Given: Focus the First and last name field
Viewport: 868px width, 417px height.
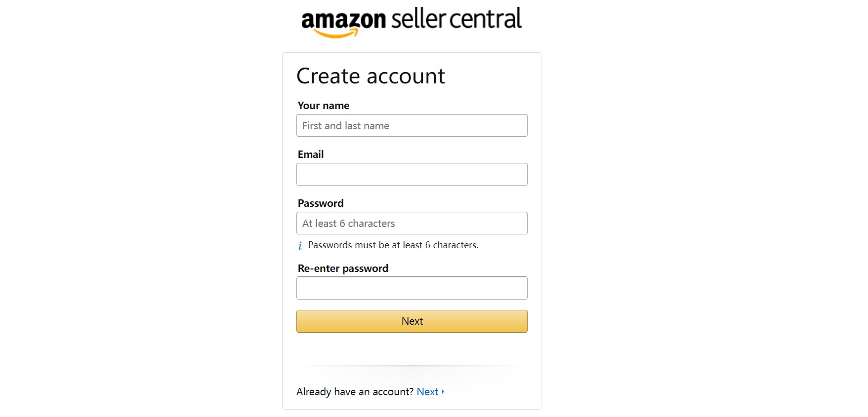Looking at the screenshot, I should (412, 126).
